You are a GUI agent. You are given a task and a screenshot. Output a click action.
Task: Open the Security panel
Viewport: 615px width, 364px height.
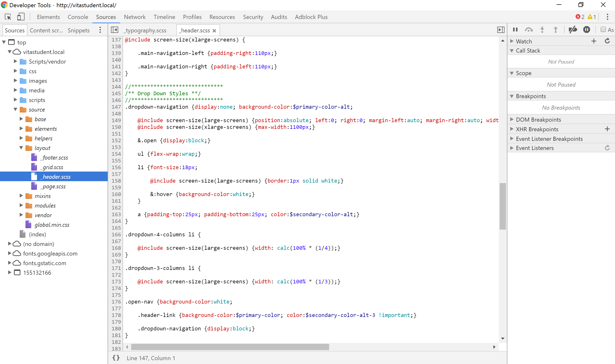[253, 17]
